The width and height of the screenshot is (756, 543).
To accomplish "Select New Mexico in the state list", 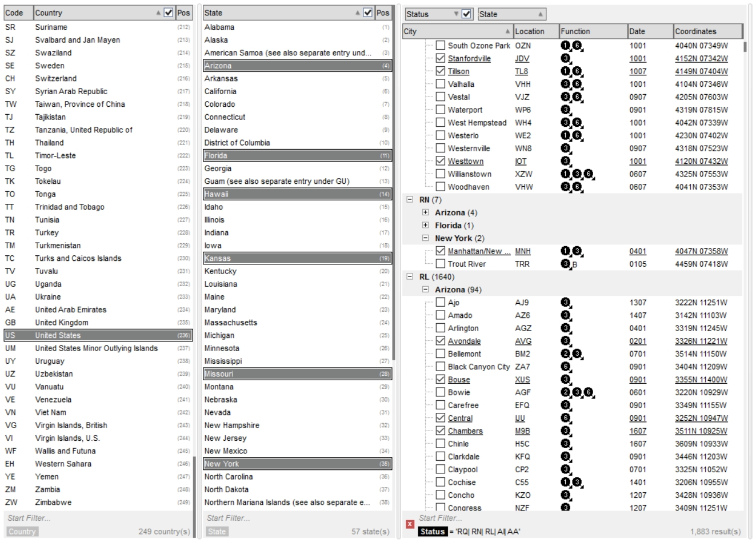I will (298, 451).
